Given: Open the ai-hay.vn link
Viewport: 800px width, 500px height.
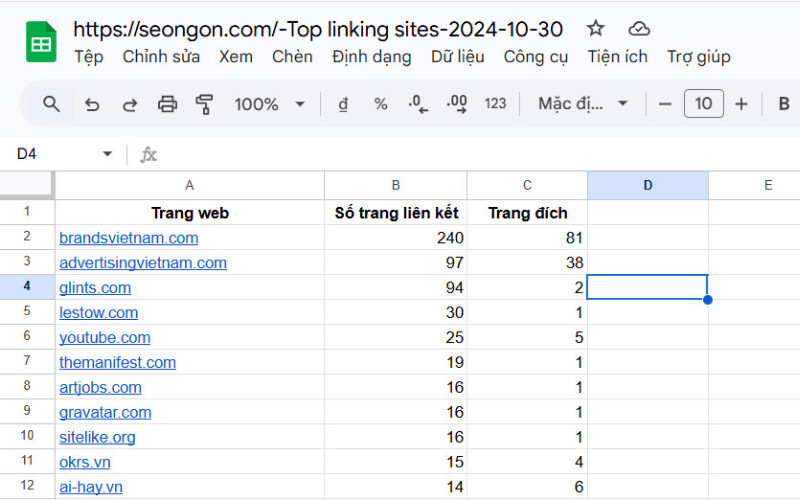Looking at the screenshot, I should 91,487.
